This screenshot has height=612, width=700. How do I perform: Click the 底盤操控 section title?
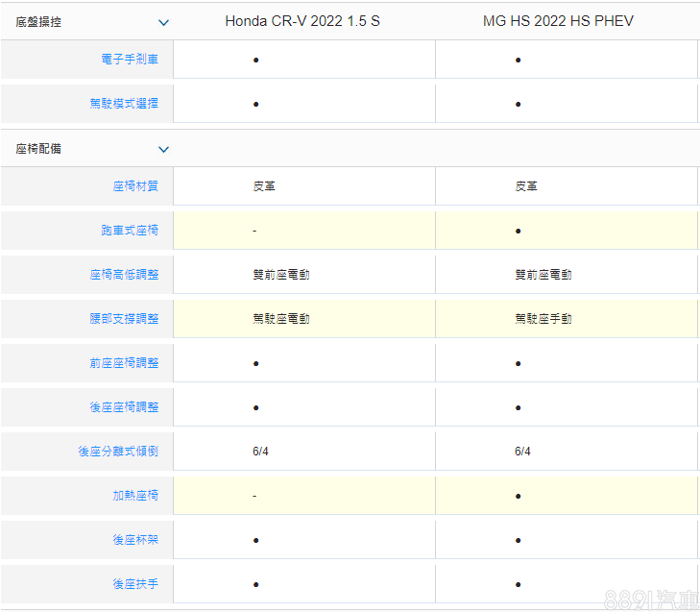[x=38, y=21]
